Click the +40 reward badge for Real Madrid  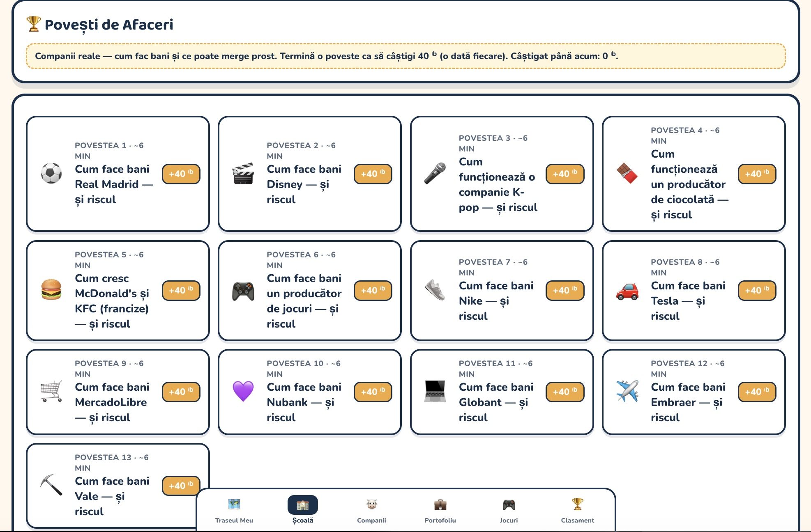(x=181, y=174)
